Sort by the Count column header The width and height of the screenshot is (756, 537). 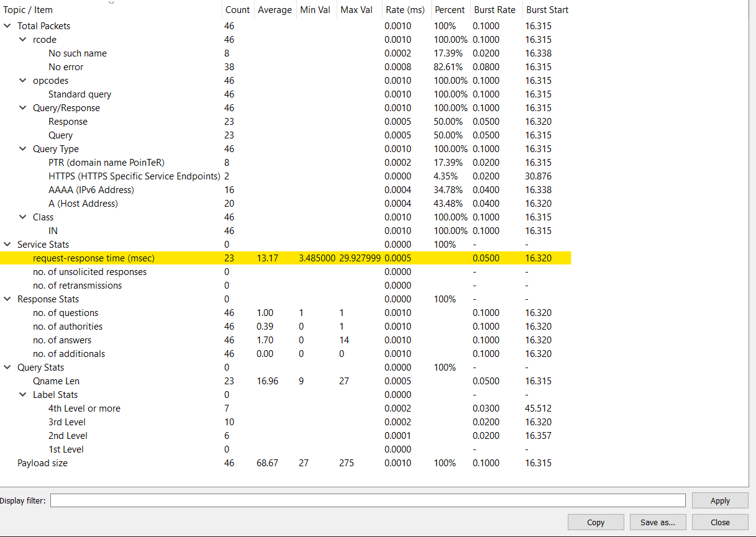point(237,9)
